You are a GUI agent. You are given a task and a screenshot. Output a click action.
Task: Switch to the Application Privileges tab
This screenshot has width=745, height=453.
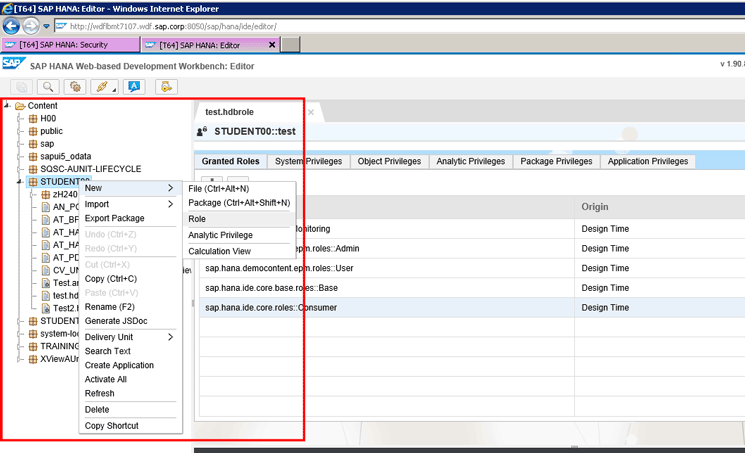648,161
